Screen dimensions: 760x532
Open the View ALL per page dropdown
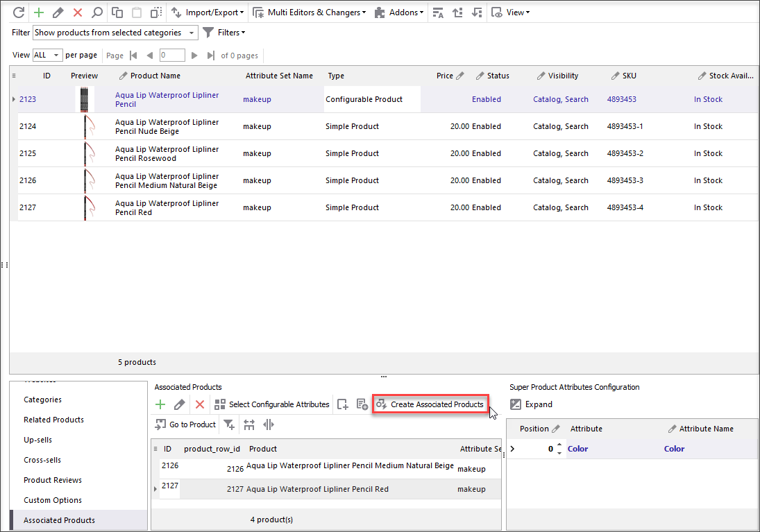coord(57,55)
